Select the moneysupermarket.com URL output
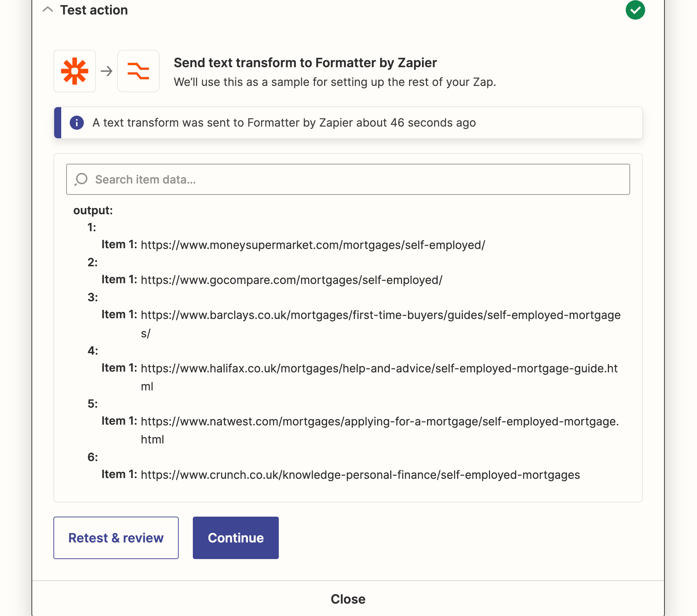Screen dimensions: 697x616 coord(313,245)
